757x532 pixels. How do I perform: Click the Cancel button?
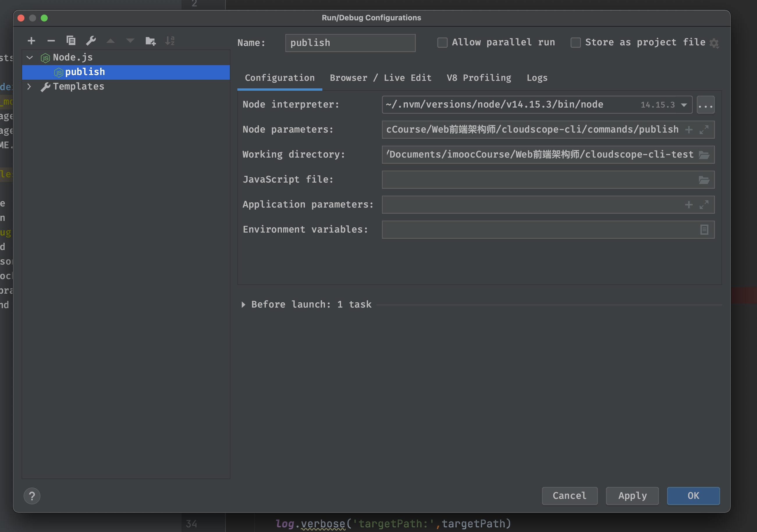pos(569,496)
